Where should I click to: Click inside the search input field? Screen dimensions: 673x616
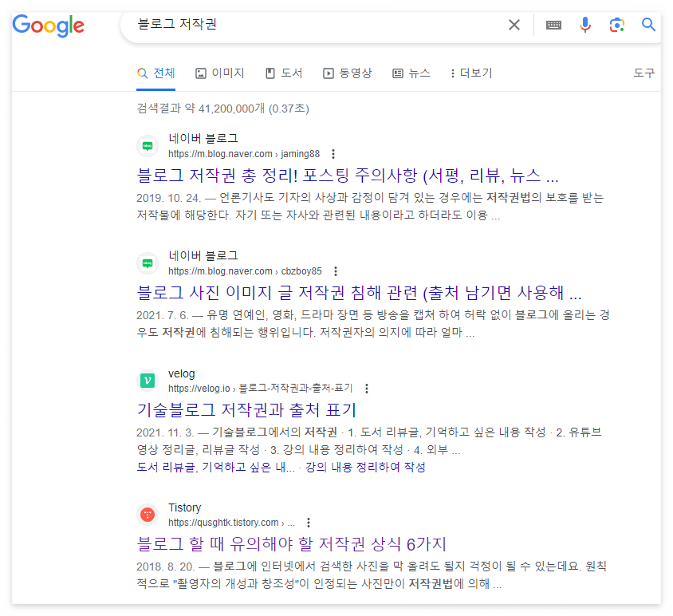point(319,24)
